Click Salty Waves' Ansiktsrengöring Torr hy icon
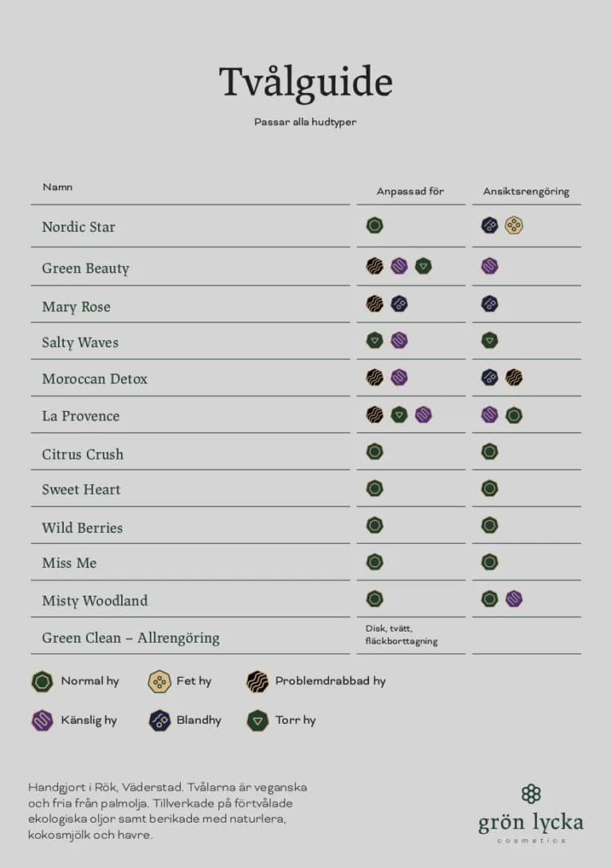This screenshot has width=612, height=868. coord(489,341)
